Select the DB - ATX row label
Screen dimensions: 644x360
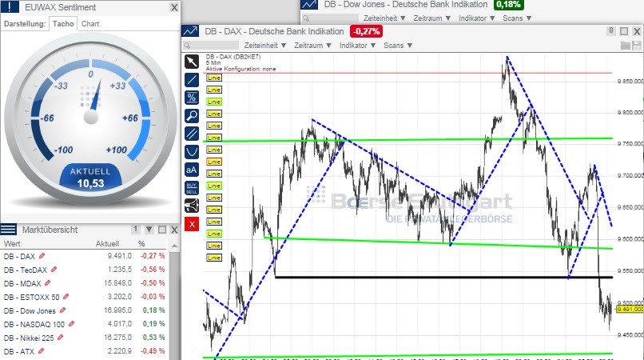[x=19, y=351]
